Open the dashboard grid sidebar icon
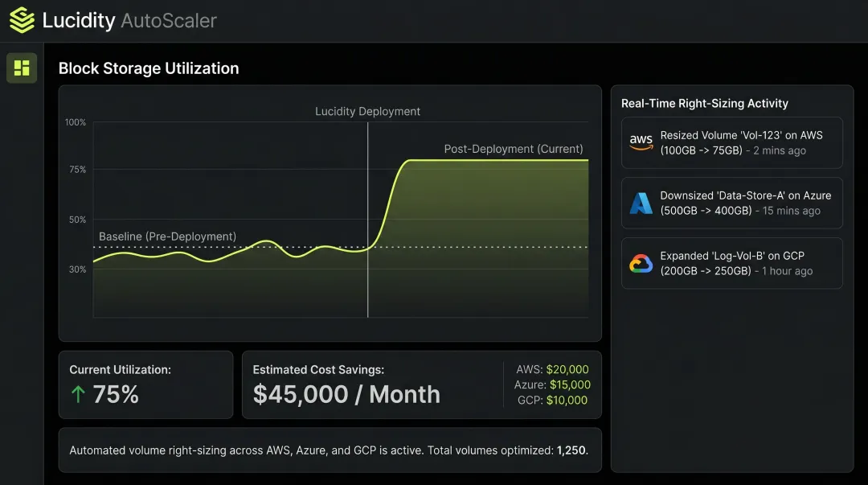The image size is (868, 485). 22,68
